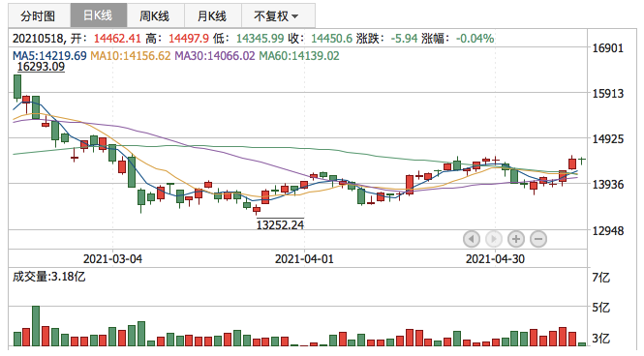The height and width of the screenshot is (356, 644).
Task: Click the 15913 price axis value
Action: (607, 94)
